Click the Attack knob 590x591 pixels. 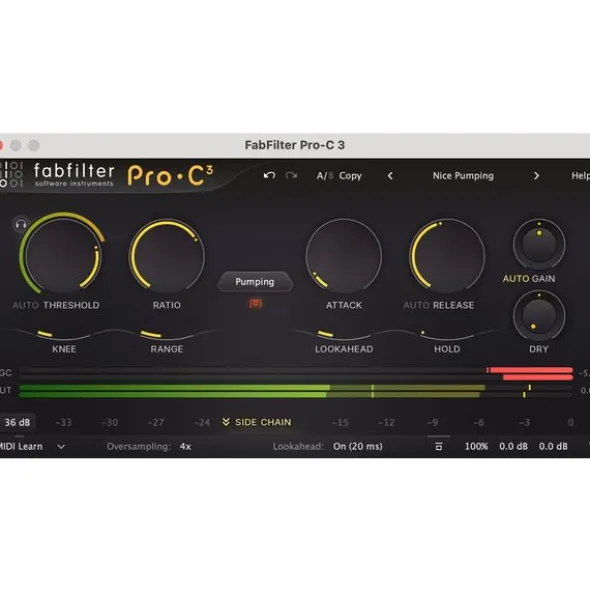[x=343, y=256]
